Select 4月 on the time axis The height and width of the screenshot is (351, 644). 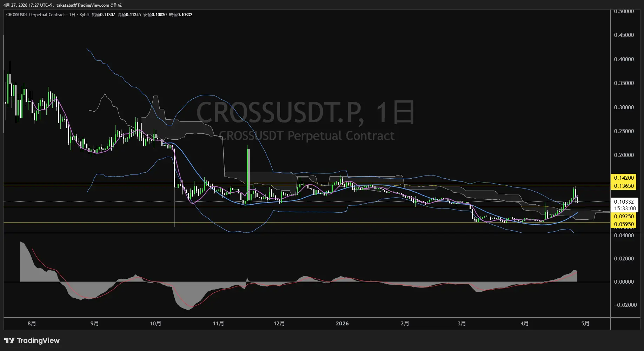tap(524, 323)
